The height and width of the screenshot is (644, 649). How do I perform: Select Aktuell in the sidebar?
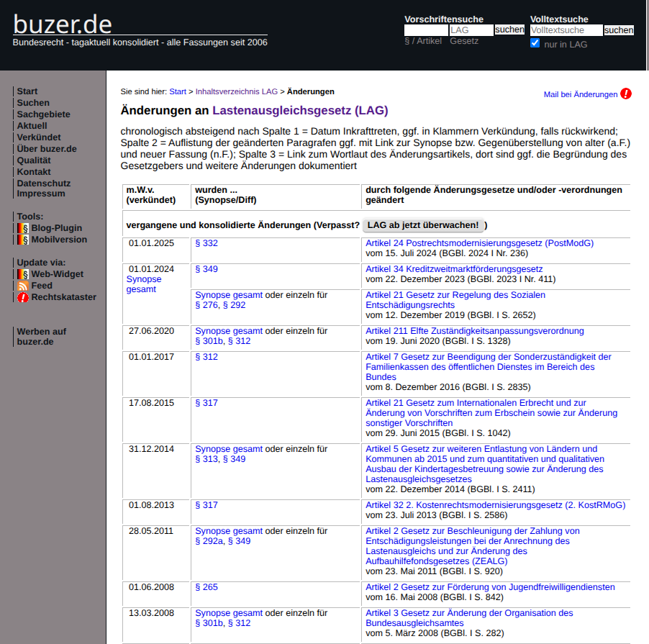point(32,126)
